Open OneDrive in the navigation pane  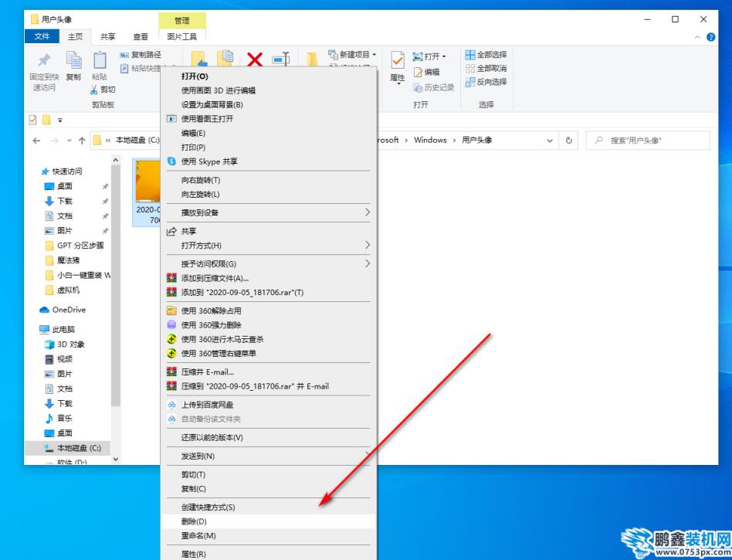[68, 310]
